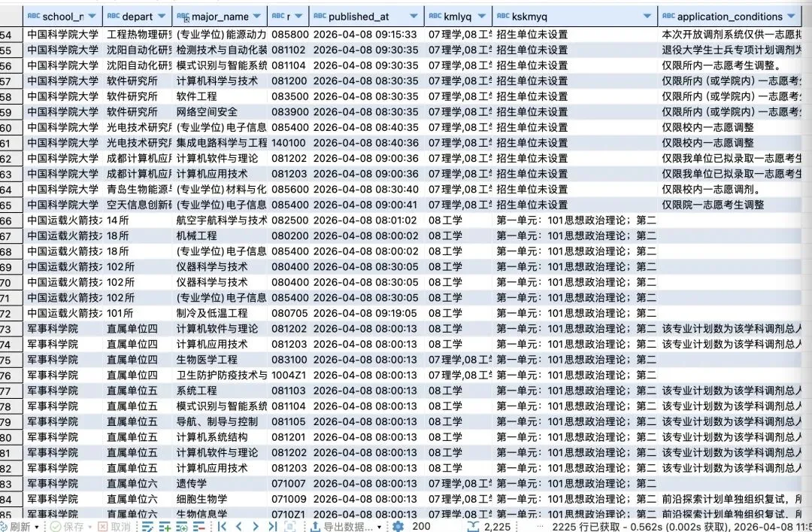Jump to the last row arrow icon

click(x=272, y=527)
